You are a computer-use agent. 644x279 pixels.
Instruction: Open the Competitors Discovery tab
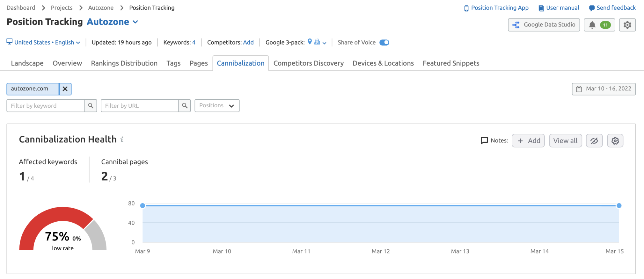[x=308, y=63]
